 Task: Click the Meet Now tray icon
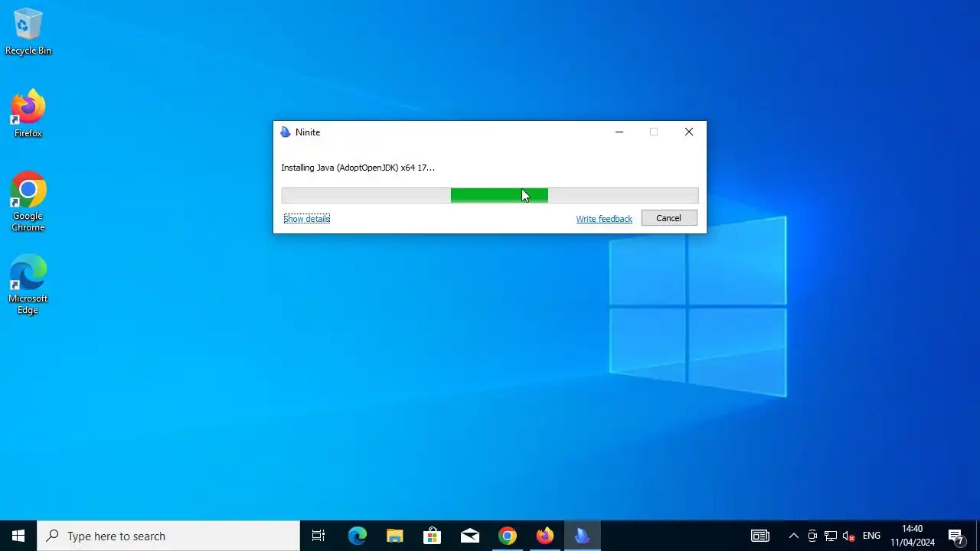coord(812,536)
